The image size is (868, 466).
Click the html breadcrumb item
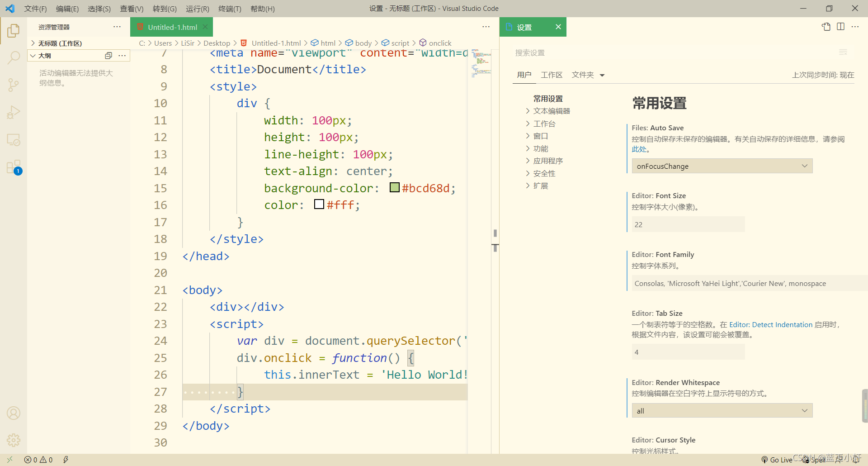point(323,43)
